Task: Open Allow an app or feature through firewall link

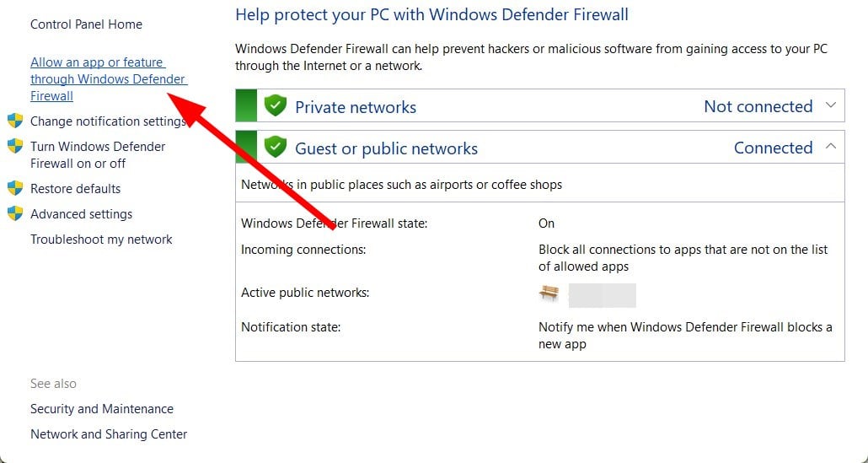Action: (x=109, y=78)
